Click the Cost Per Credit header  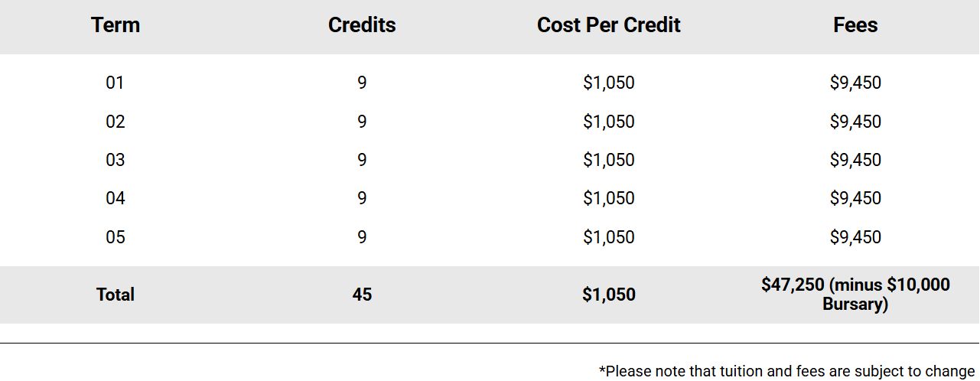coord(608,25)
